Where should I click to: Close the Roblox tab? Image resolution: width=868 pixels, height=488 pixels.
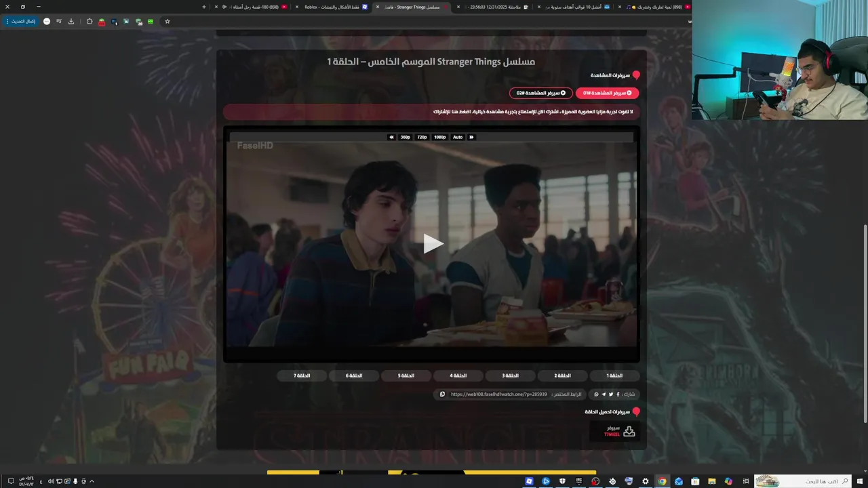[x=297, y=7]
